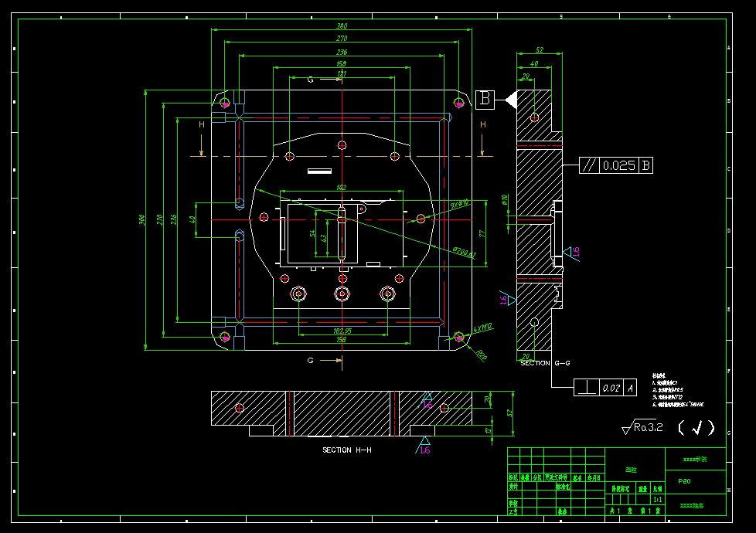
Task: Click the 年月日 title block cell
Action: pos(594,477)
